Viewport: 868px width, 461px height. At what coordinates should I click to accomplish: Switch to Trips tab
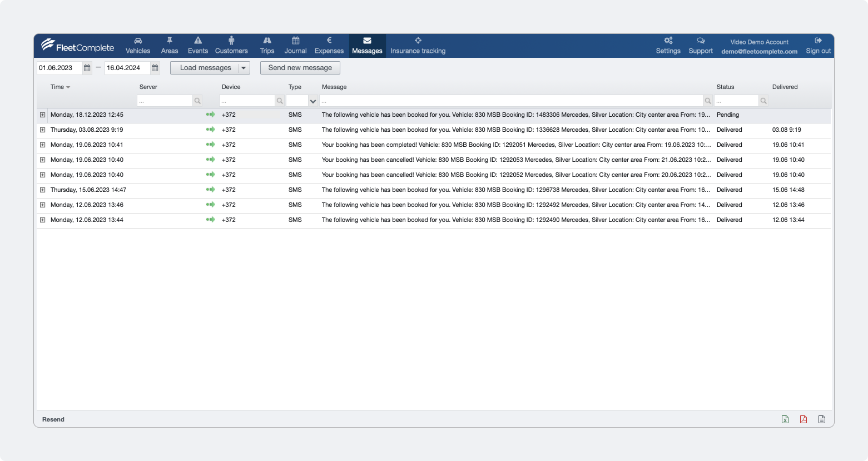[267, 46]
